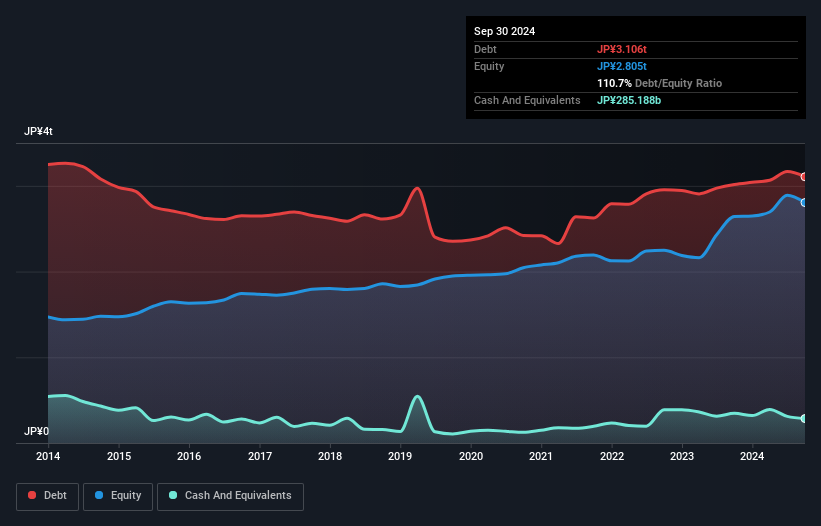Image resolution: width=821 pixels, height=526 pixels.
Task: Toggle the Debt legend button
Action: (x=48, y=496)
